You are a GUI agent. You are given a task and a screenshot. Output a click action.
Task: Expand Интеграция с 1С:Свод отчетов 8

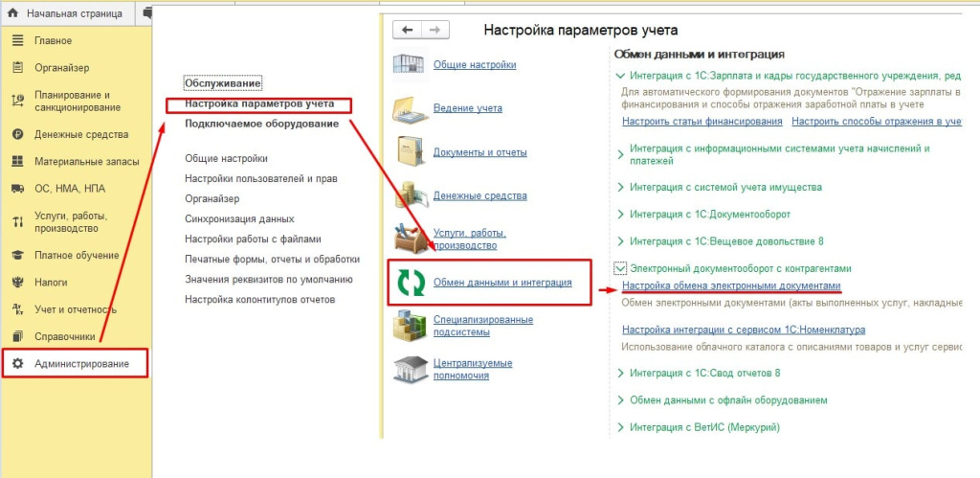click(x=620, y=374)
